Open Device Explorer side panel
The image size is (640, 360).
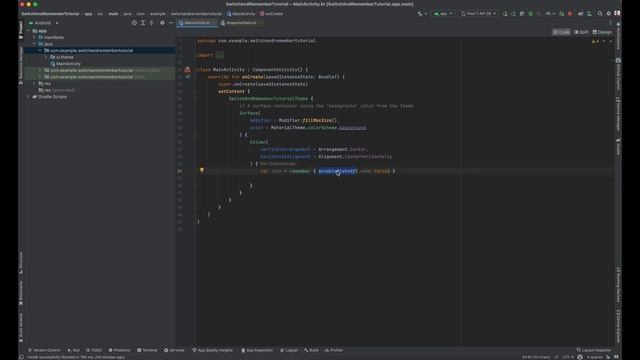click(618, 326)
